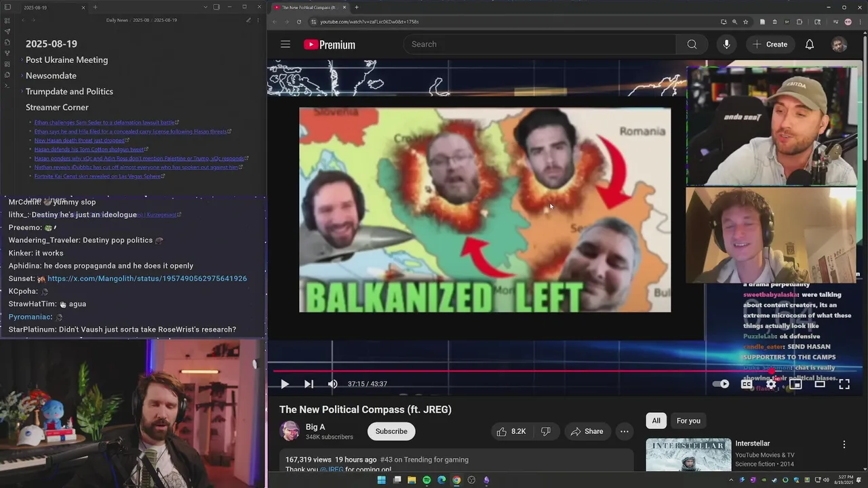The height and width of the screenshot is (488, 868).
Task: Open more actions ellipsis beside Share
Action: [x=625, y=431]
